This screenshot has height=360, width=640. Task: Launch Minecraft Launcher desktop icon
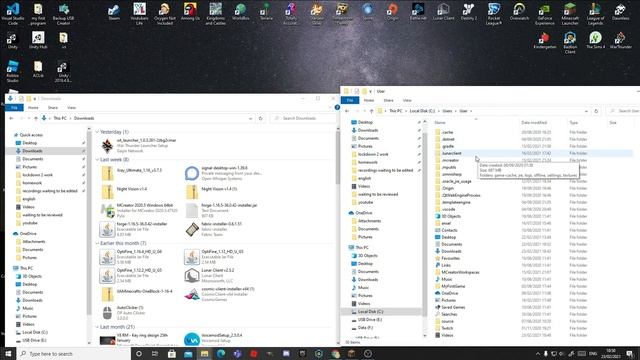click(570, 13)
